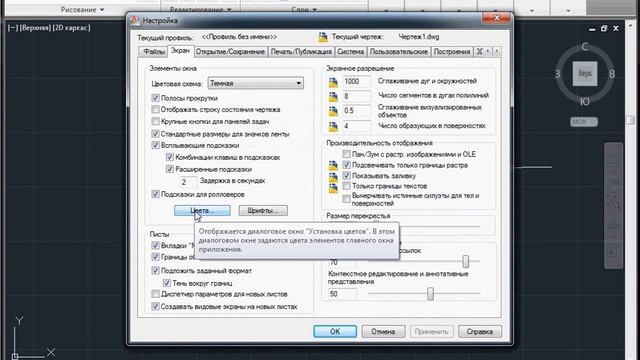
Task: Click the Задержка в секундах field
Action: [x=188, y=181]
